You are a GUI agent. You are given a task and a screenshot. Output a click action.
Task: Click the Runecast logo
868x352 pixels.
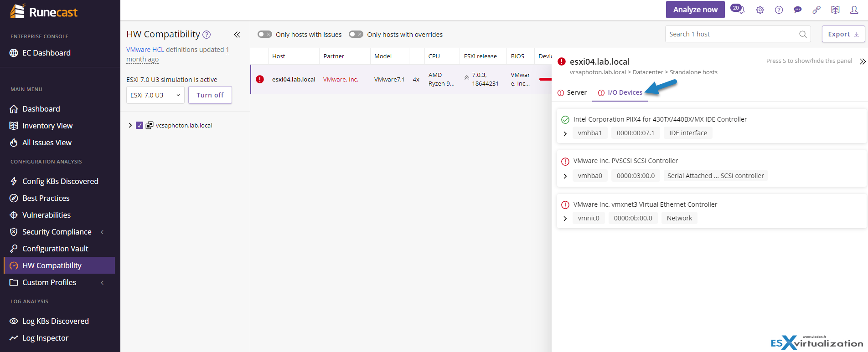point(44,11)
